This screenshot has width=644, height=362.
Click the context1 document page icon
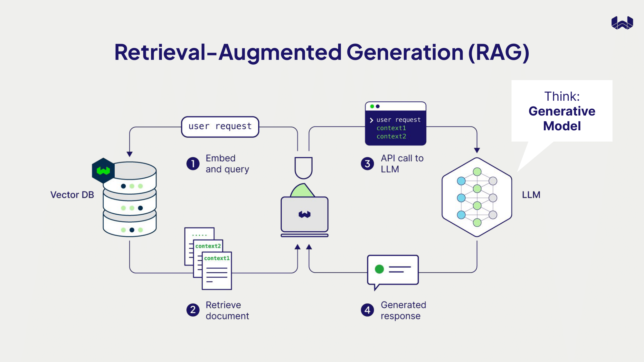pyautogui.click(x=217, y=271)
